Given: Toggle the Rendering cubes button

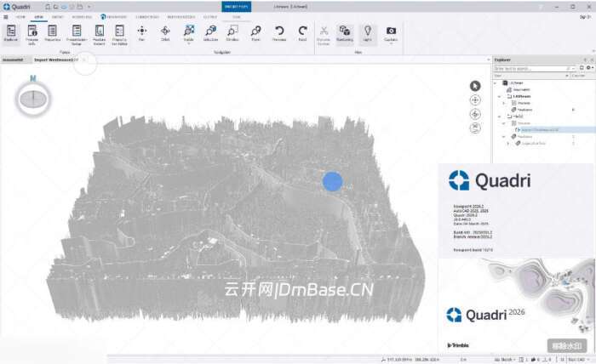Looking at the screenshot, I should [x=345, y=33].
